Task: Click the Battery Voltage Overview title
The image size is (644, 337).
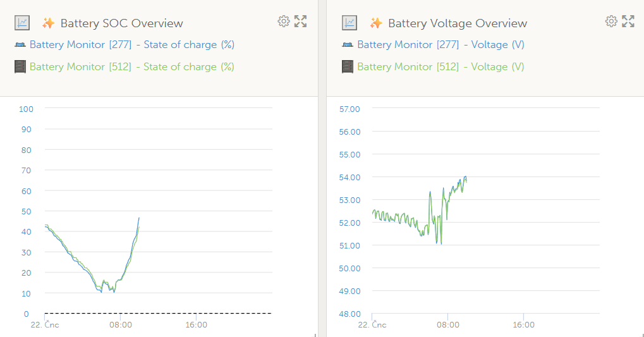Action: tap(457, 23)
